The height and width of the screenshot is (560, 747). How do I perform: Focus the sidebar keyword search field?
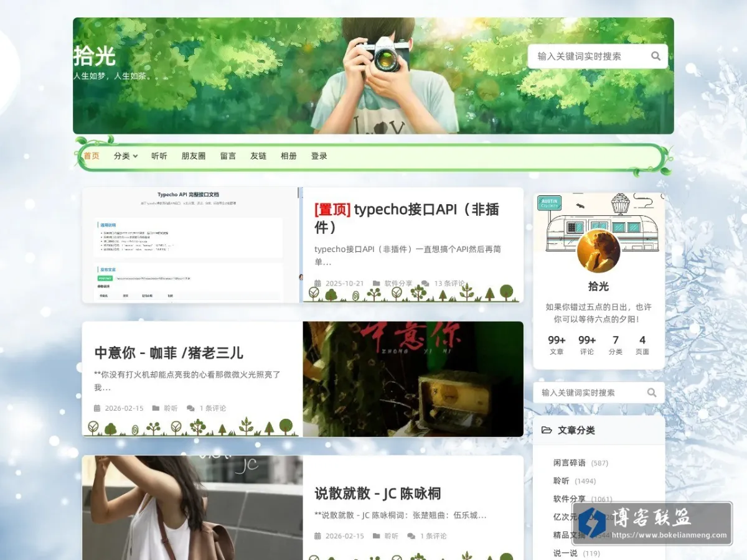click(599, 393)
